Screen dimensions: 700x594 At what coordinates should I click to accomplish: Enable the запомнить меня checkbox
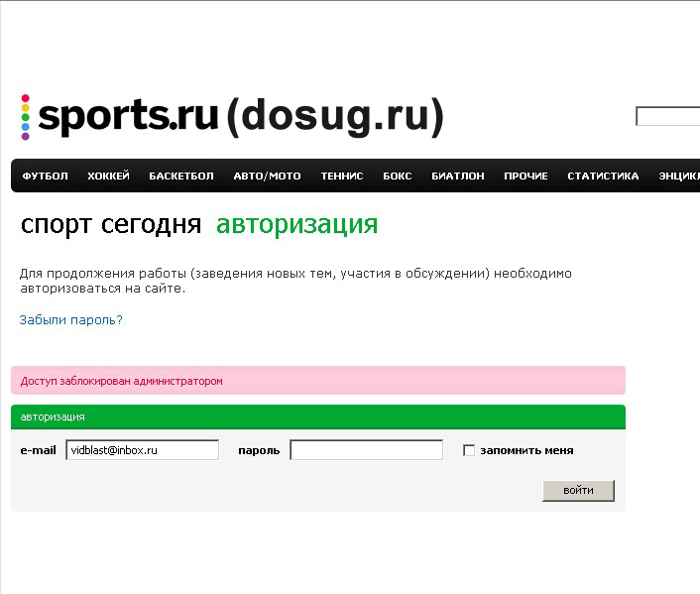469,450
